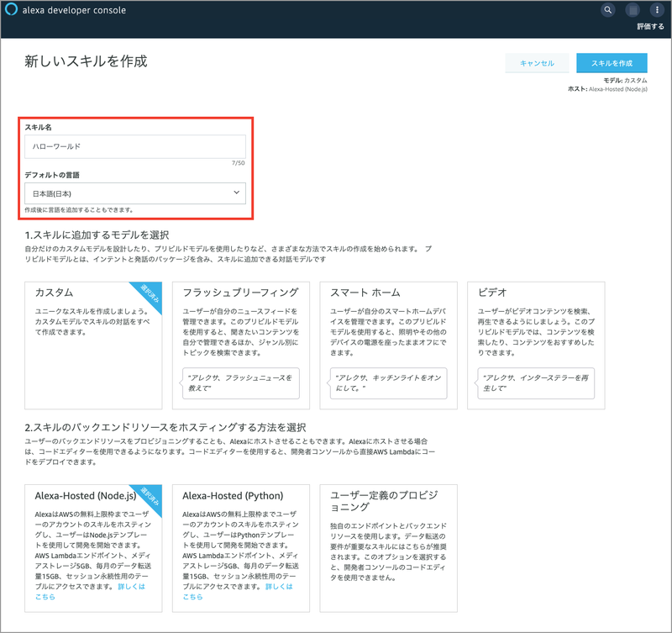Image resolution: width=672 pixels, height=633 pixels.
Task: Click 詳しくはこちら link in Python card
Action: point(279,586)
